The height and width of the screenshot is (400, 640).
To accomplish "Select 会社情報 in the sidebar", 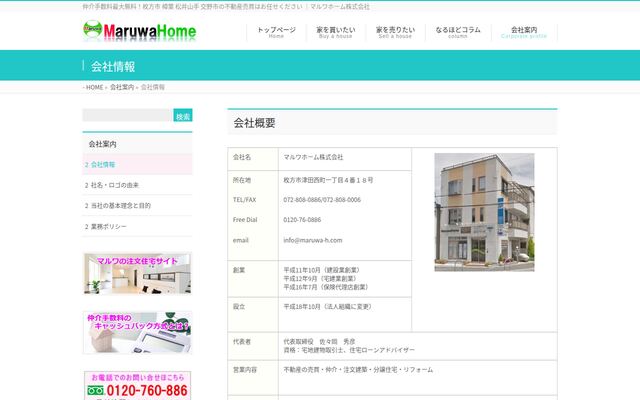I will coord(137,164).
